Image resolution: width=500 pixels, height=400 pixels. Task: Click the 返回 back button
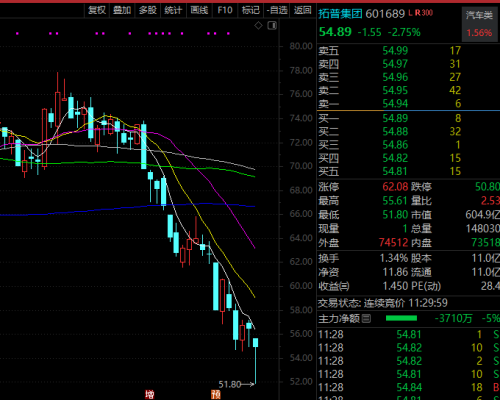point(303,10)
